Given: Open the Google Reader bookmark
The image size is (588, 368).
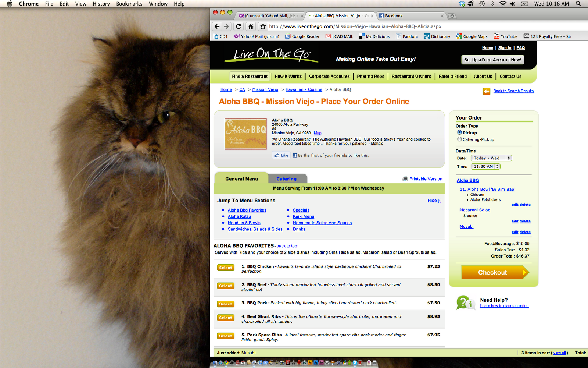Looking at the screenshot, I should (x=302, y=36).
